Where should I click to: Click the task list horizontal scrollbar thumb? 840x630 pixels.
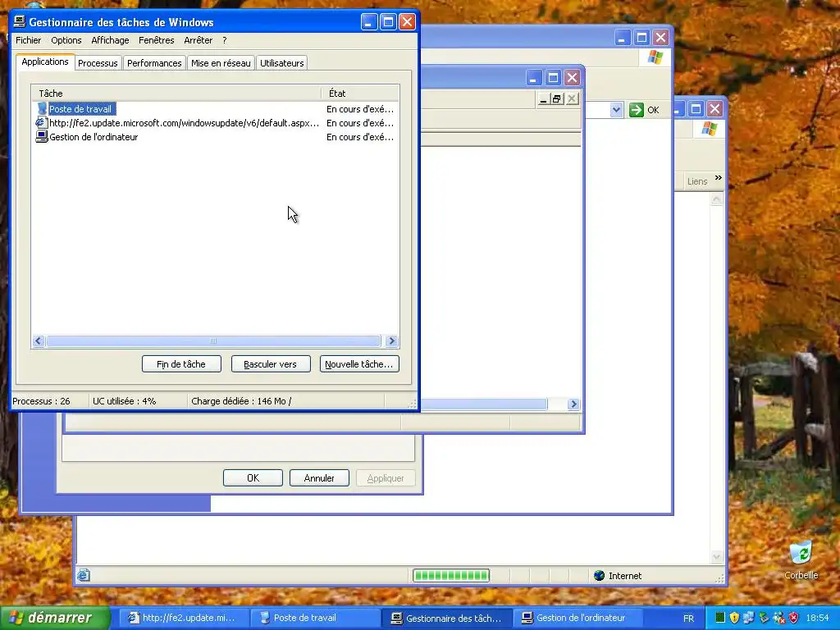(213, 341)
